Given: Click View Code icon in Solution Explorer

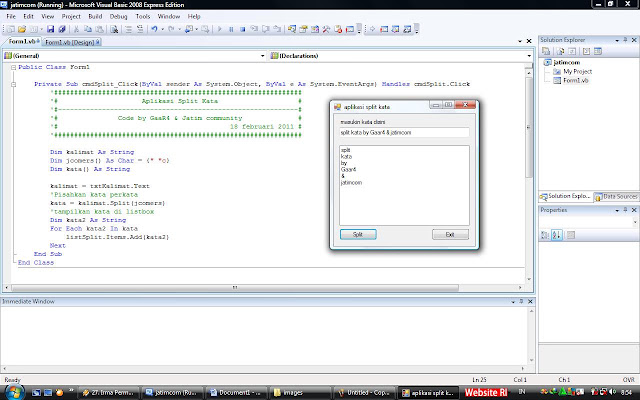Looking at the screenshot, I should pyautogui.click(x=586, y=51).
